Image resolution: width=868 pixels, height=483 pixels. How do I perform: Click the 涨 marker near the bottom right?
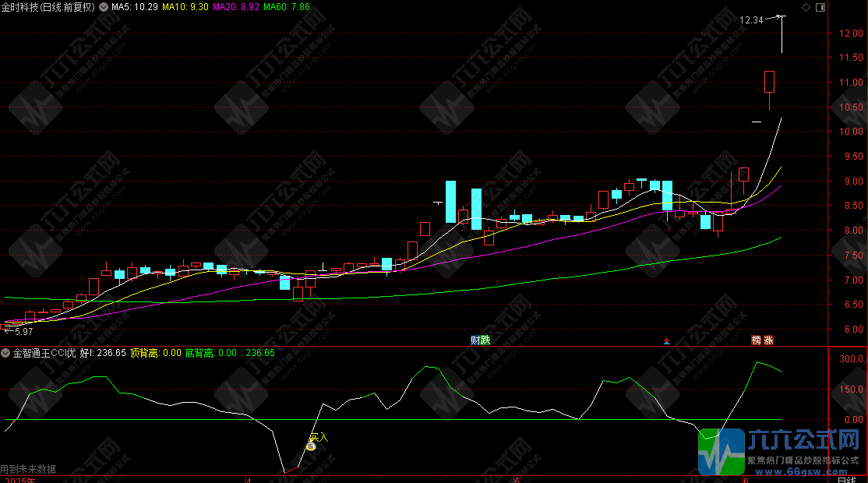point(767,340)
